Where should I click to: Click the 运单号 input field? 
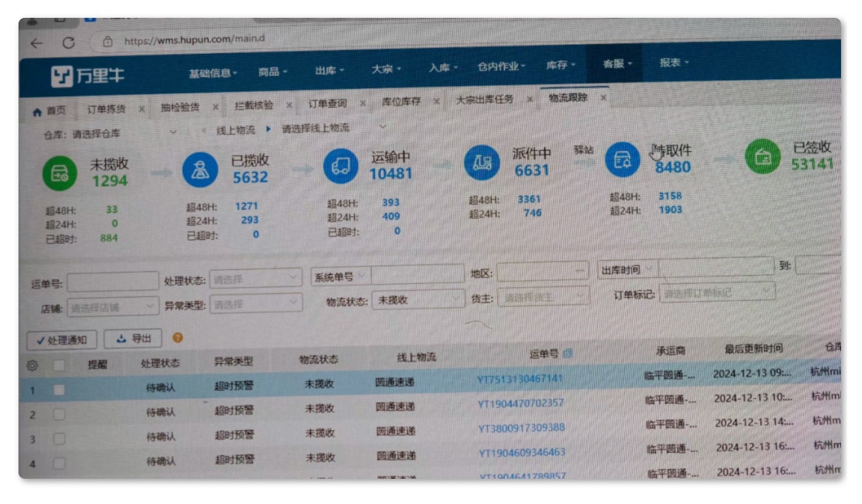[112, 282]
